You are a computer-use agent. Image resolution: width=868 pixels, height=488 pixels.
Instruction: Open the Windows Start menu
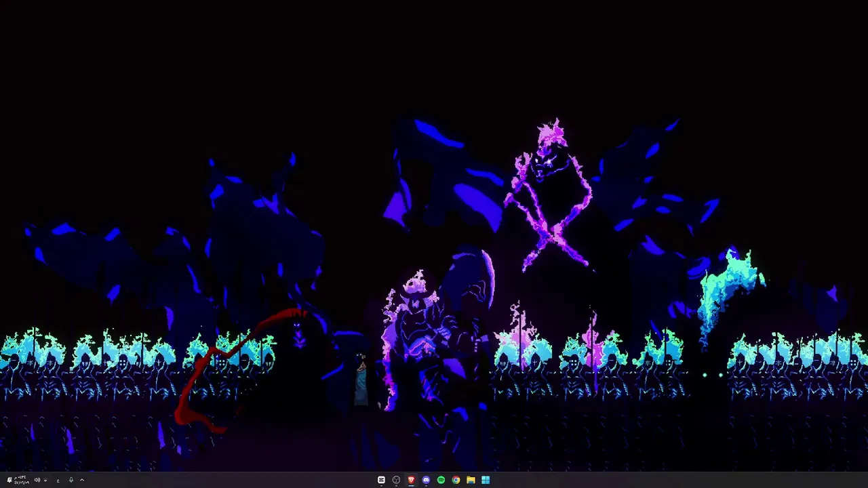tap(486, 480)
